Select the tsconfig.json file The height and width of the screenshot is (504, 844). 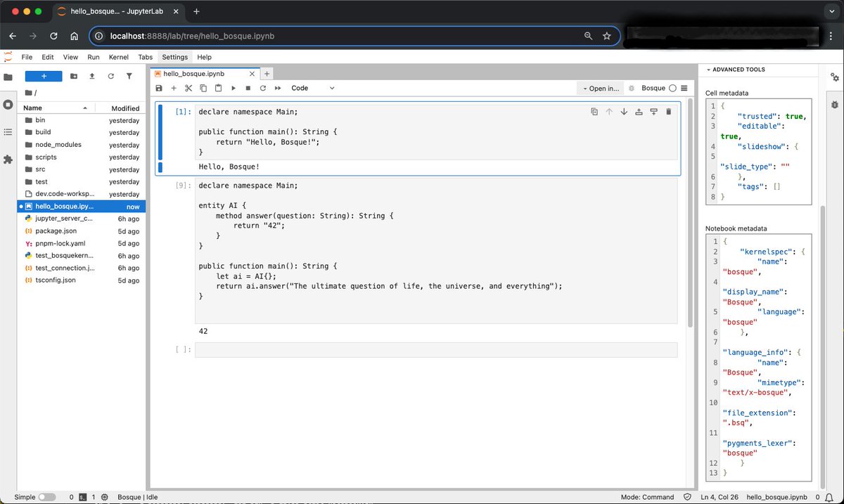(x=82, y=280)
